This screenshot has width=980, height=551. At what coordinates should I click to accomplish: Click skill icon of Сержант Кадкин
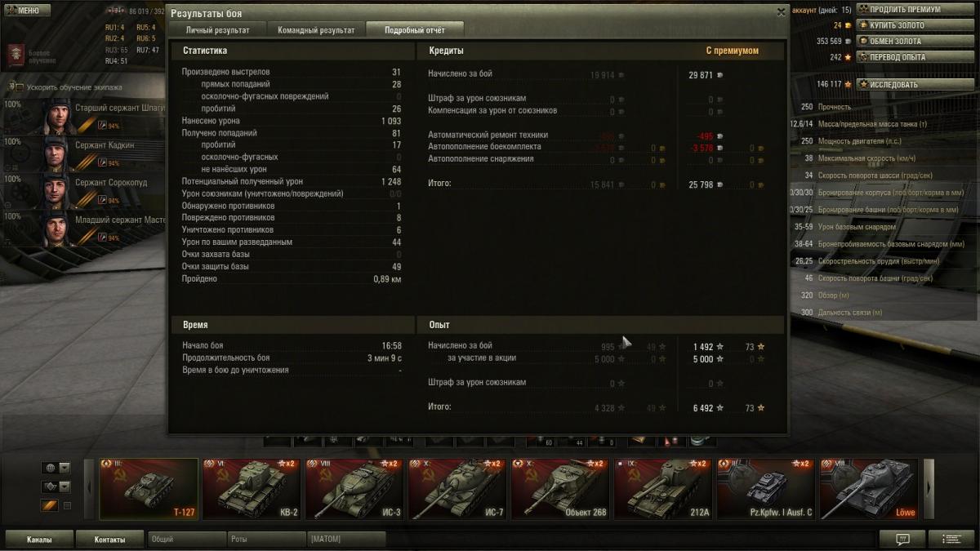pos(102,163)
